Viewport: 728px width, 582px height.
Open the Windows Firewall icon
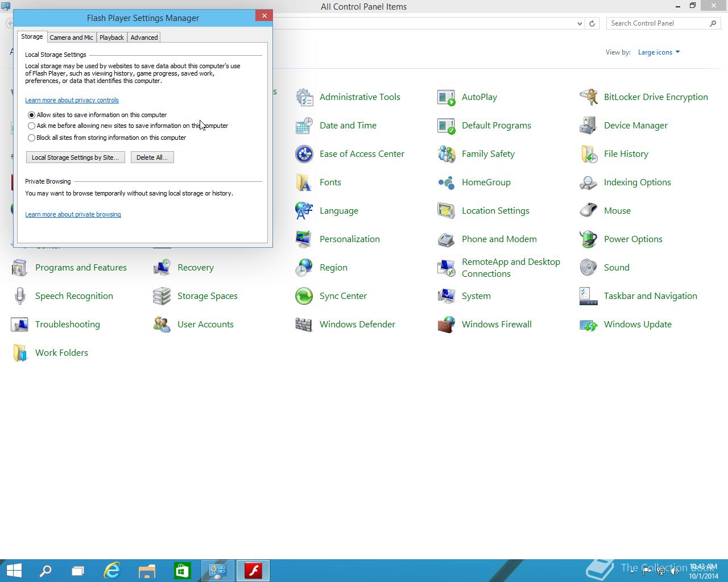[x=446, y=325]
